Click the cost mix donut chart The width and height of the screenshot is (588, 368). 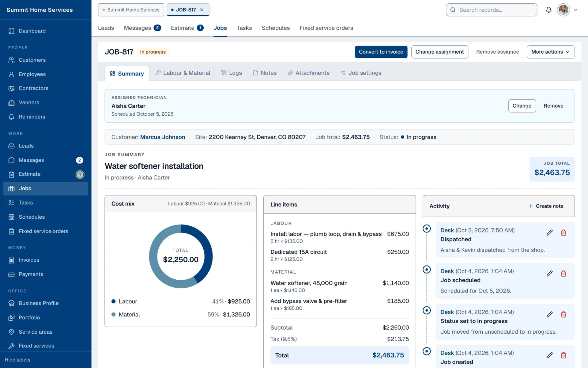(x=181, y=256)
